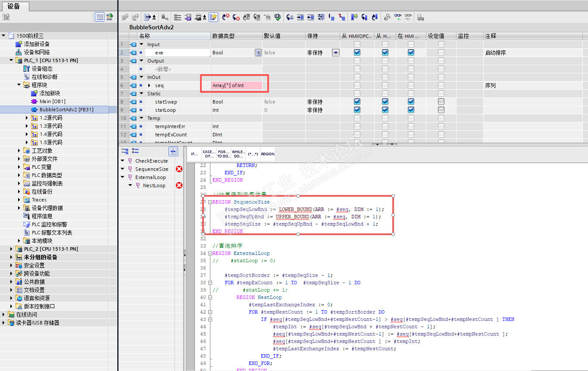Expand the PLC_2 CPU 1513-1 PN node
Image resolution: width=588 pixels, height=371 pixels.
(x=12, y=249)
